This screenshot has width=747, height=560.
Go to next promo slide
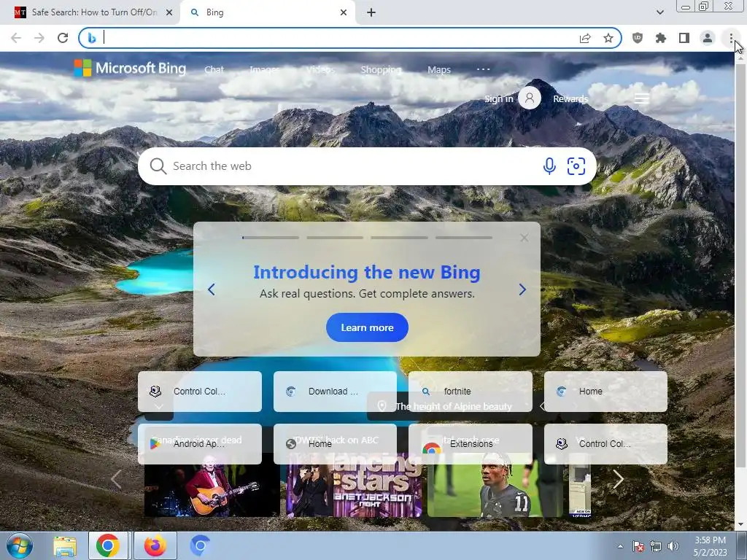click(522, 289)
